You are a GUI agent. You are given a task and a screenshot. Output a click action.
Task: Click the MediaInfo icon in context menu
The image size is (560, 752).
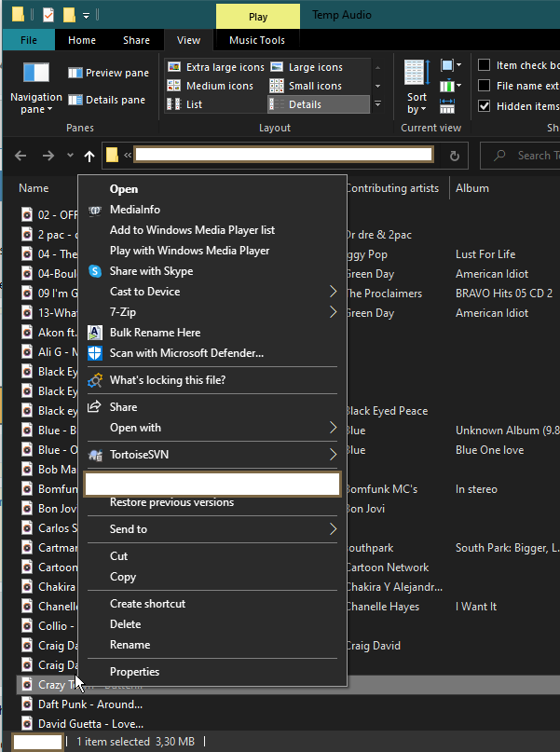[94, 210]
